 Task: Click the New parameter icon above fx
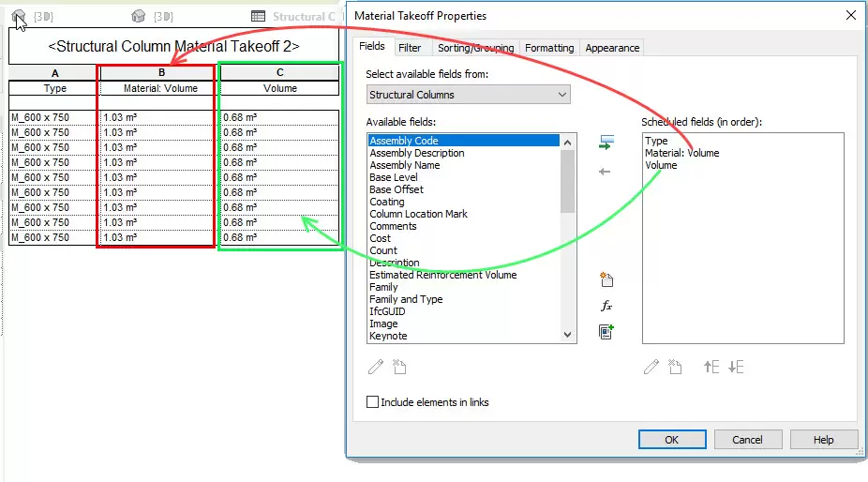click(x=606, y=280)
